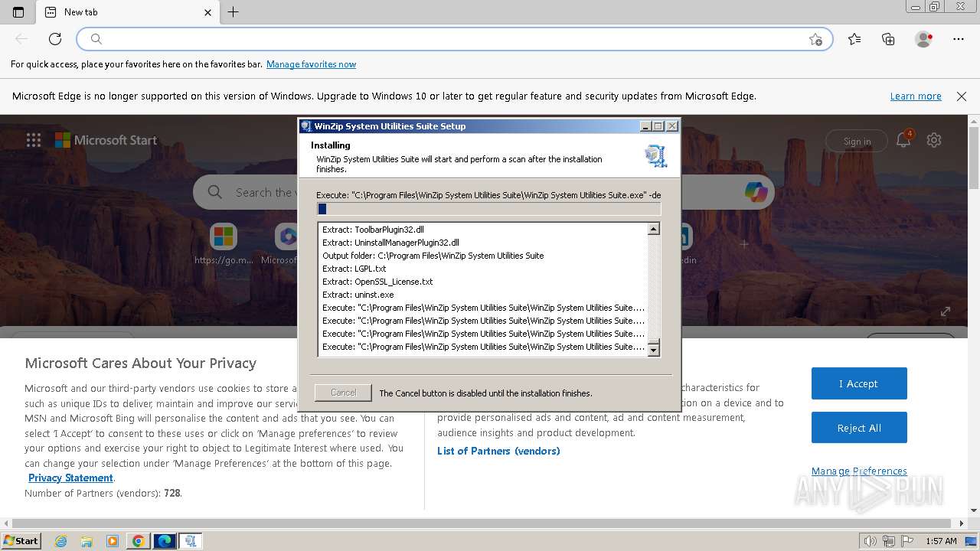Focus the Edge address bar
Screen dimensions: 980x551
(x=455, y=39)
